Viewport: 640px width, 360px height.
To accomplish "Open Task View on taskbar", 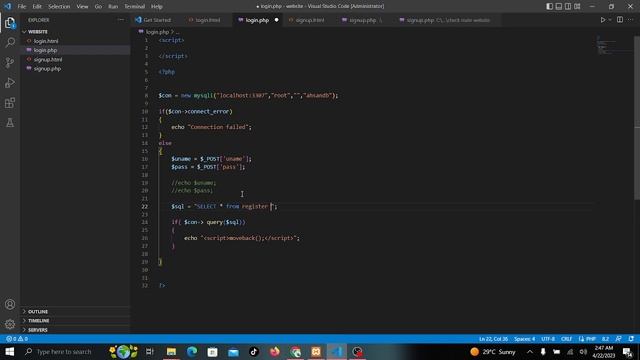I will (149, 352).
